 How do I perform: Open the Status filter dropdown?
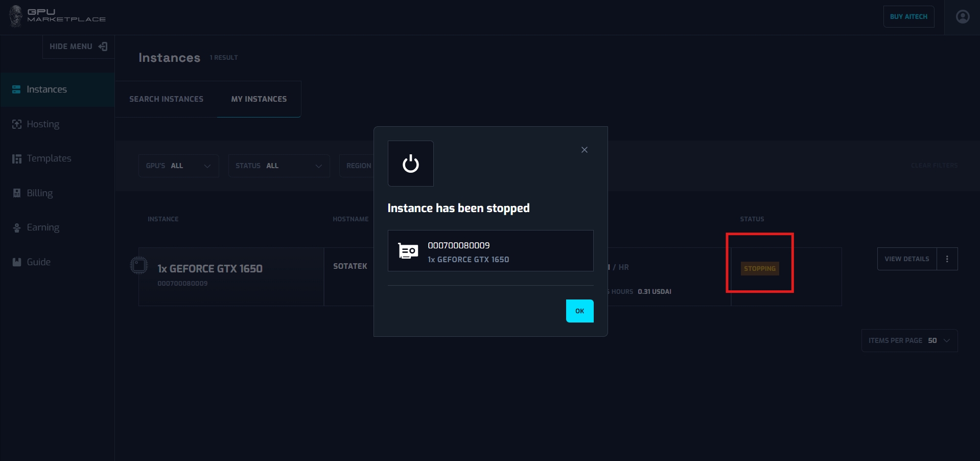coord(278,166)
